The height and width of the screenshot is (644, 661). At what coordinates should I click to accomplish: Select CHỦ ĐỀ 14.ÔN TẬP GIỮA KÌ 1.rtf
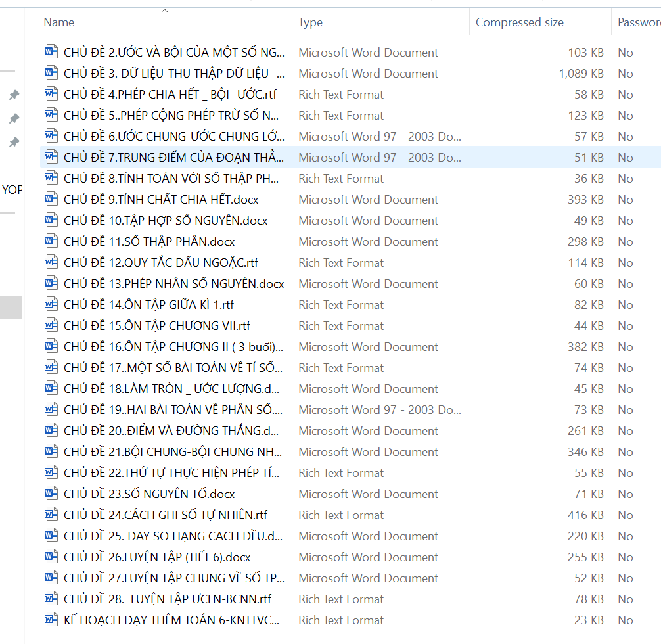[x=148, y=304]
